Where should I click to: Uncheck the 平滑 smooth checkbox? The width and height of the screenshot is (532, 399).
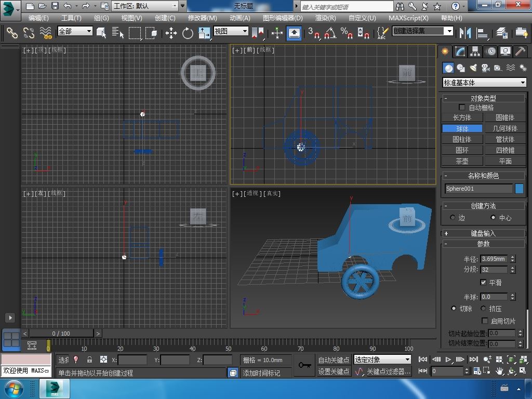[484, 282]
